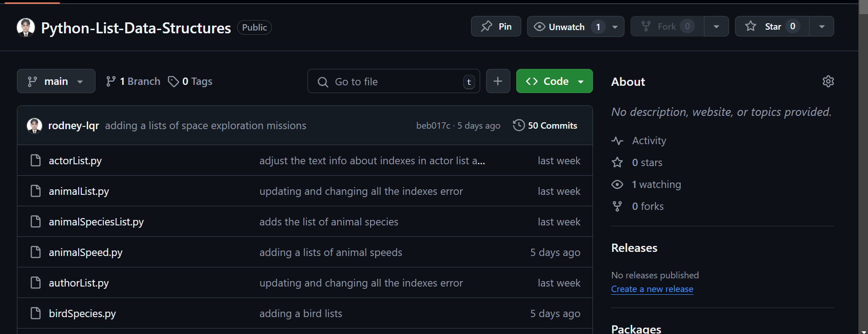
Task: Focus the Go to file search field
Action: tap(394, 81)
